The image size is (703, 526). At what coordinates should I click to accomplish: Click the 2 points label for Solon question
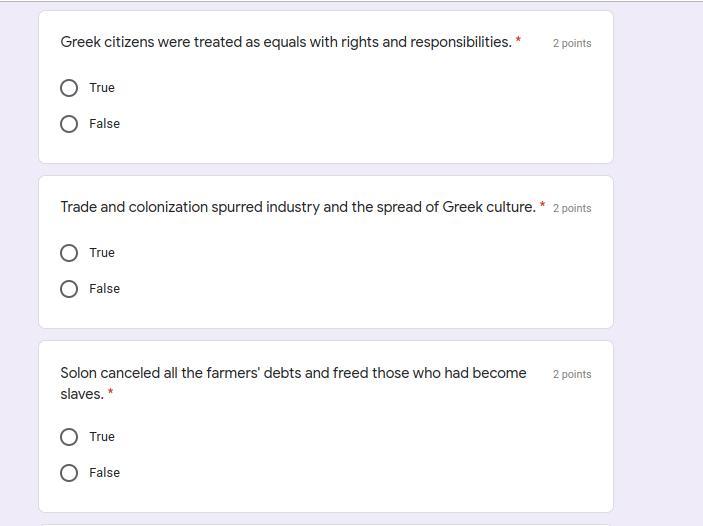click(572, 374)
